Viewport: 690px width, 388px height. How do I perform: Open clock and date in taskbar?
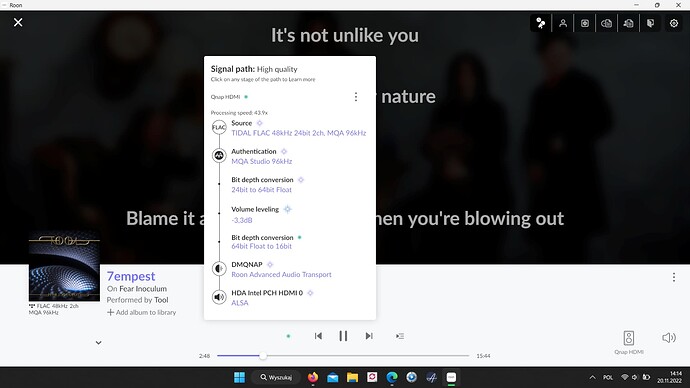coord(669,377)
